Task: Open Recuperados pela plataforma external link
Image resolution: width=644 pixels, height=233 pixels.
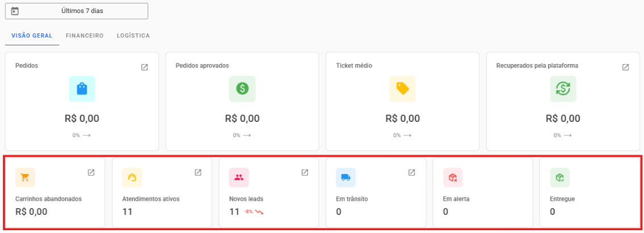Action: (x=625, y=67)
